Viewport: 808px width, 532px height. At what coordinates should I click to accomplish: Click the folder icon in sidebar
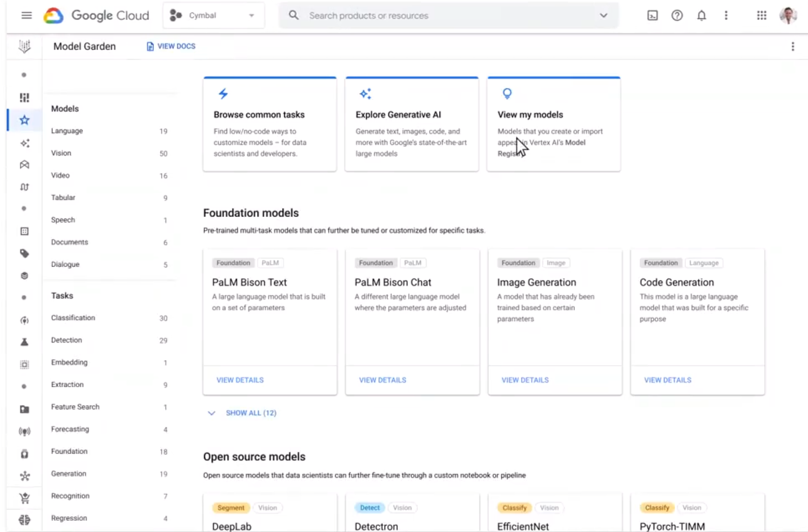pyautogui.click(x=25, y=409)
